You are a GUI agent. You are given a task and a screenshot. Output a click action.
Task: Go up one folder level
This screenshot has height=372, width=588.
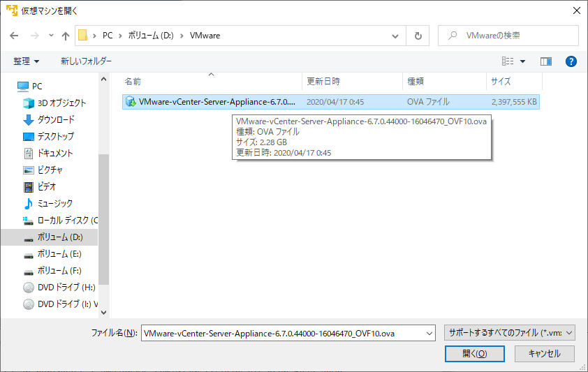[x=66, y=36]
